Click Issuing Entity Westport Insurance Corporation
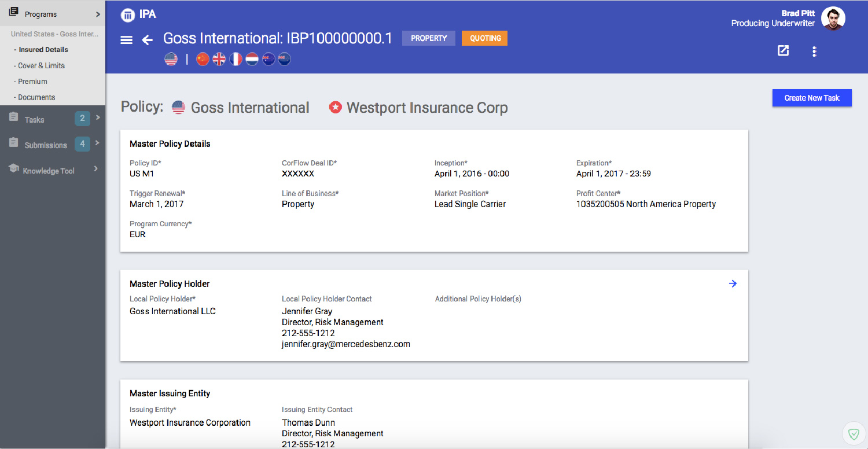This screenshot has width=868, height=449. coord(190,423)
